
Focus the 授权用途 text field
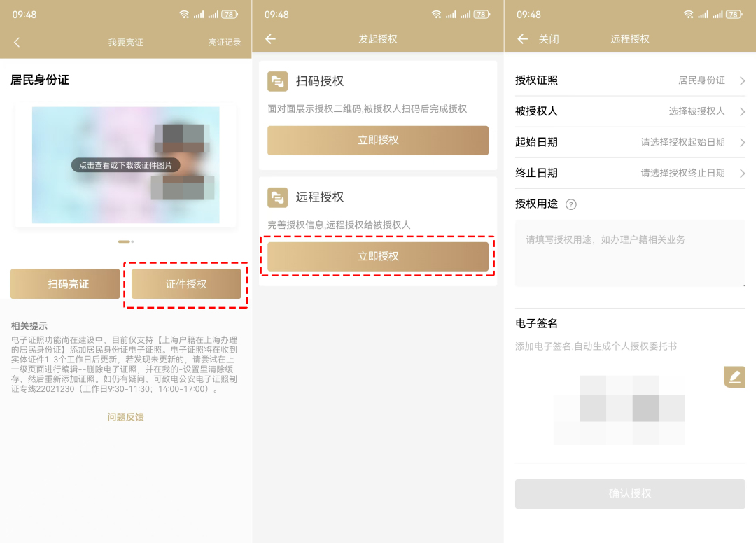630,253
